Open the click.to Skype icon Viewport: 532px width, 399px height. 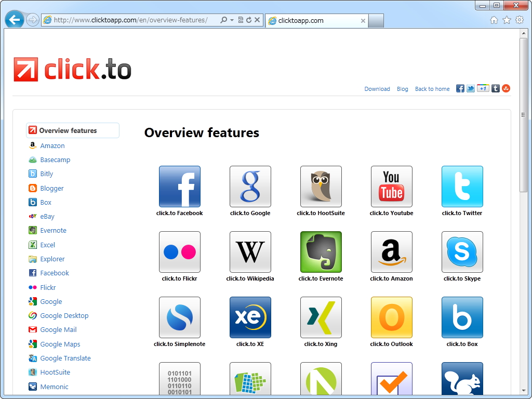462,252
